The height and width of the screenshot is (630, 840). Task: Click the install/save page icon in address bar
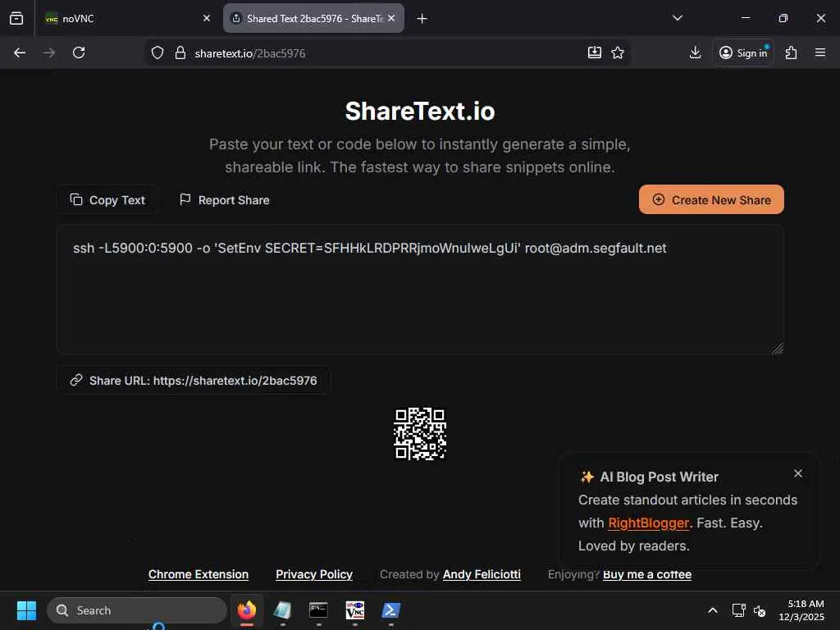click(595, 52)
